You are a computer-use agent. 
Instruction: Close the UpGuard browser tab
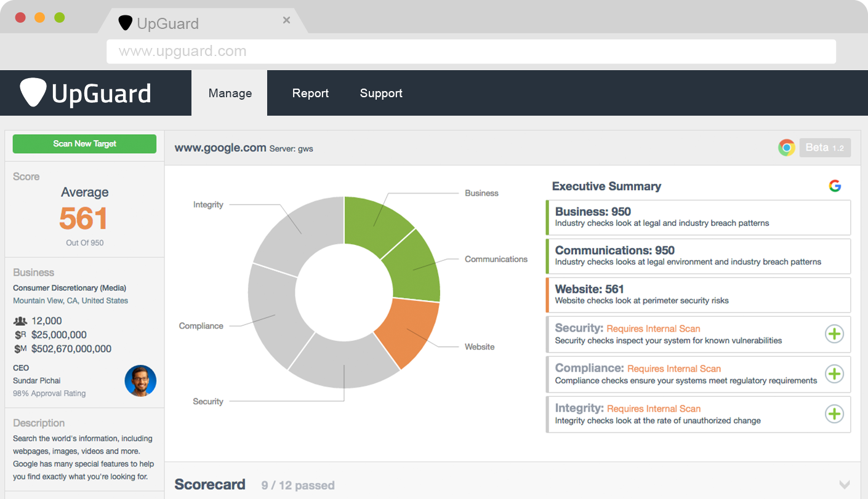point(286,20)
